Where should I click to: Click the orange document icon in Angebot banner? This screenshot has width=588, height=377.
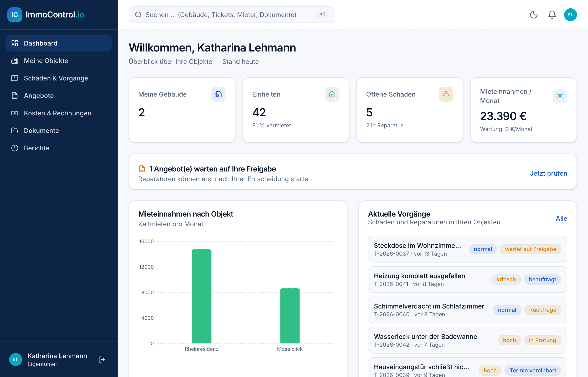(x=142, y=169)
